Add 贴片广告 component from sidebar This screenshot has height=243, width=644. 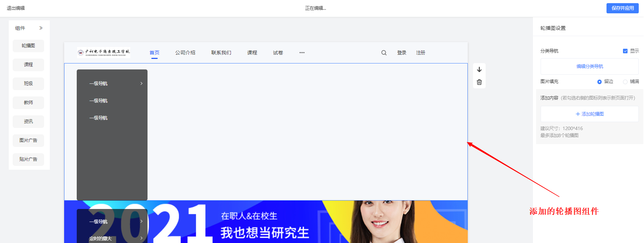(x=28, y=159)
